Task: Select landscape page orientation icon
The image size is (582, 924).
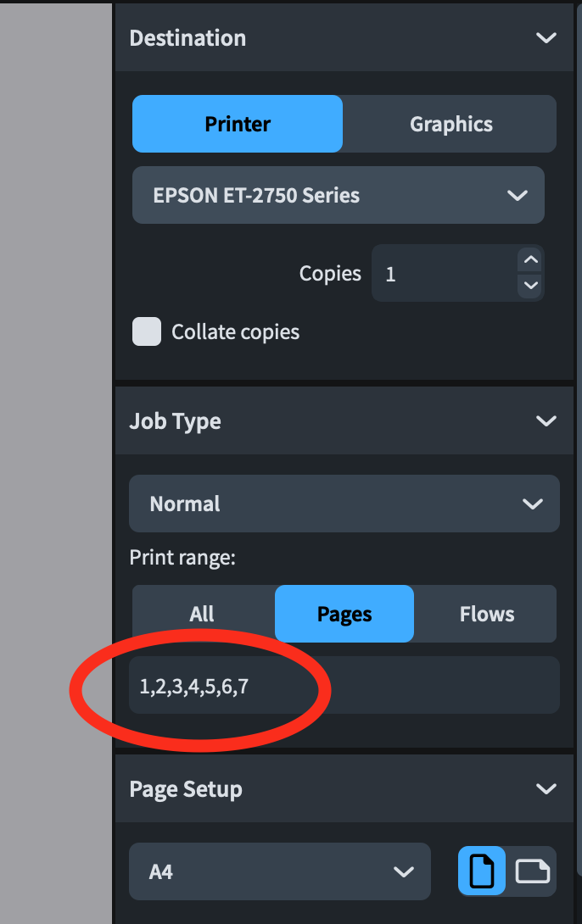Action: point(532,871)
